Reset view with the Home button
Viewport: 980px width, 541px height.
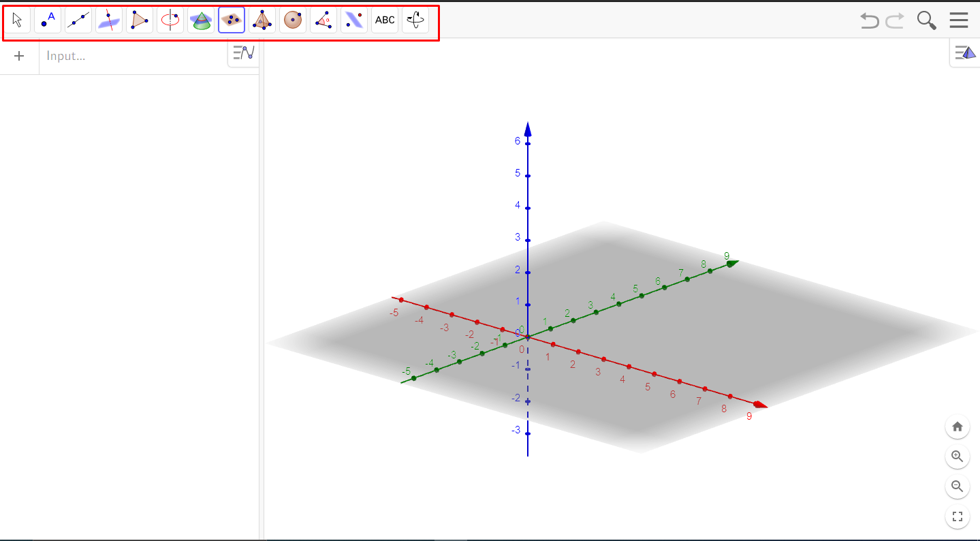tap(957, 427)
